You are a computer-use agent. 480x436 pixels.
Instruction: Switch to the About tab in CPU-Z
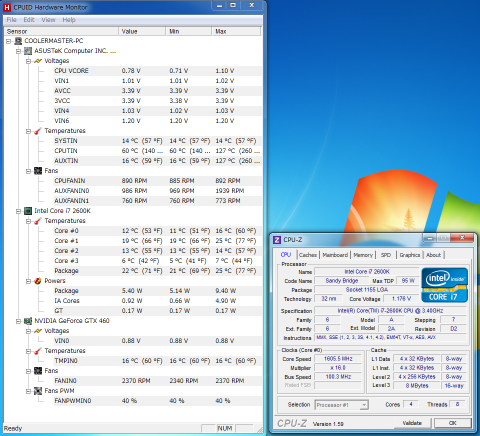coord(433,255)
